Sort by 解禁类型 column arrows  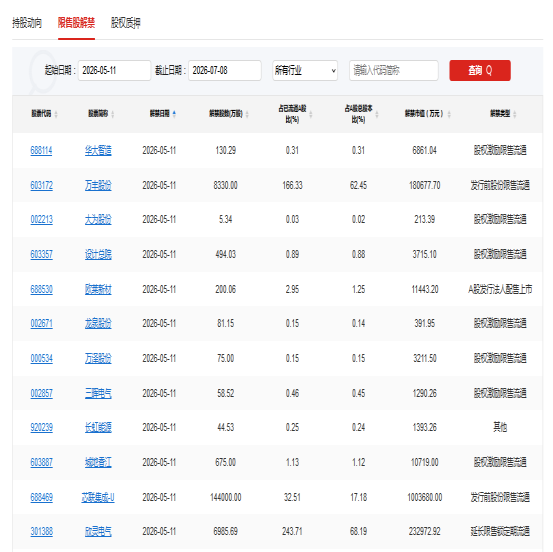point(515,114)
